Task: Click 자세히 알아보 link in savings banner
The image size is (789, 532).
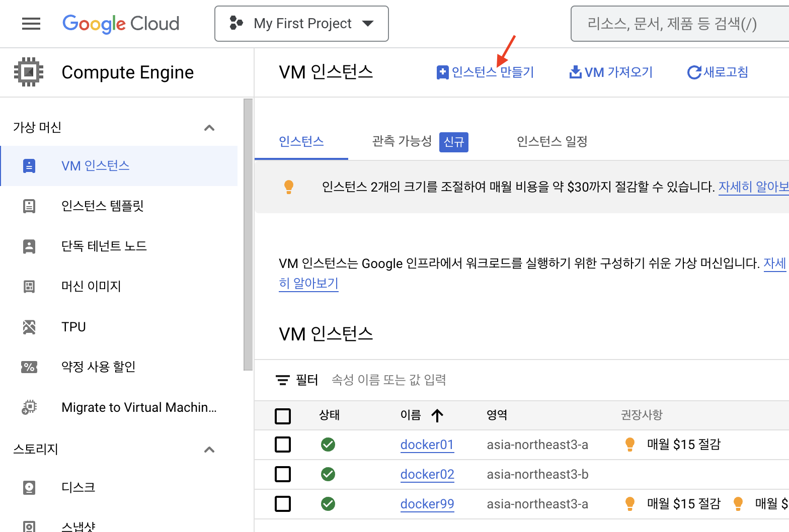Action: coord(753,187)
